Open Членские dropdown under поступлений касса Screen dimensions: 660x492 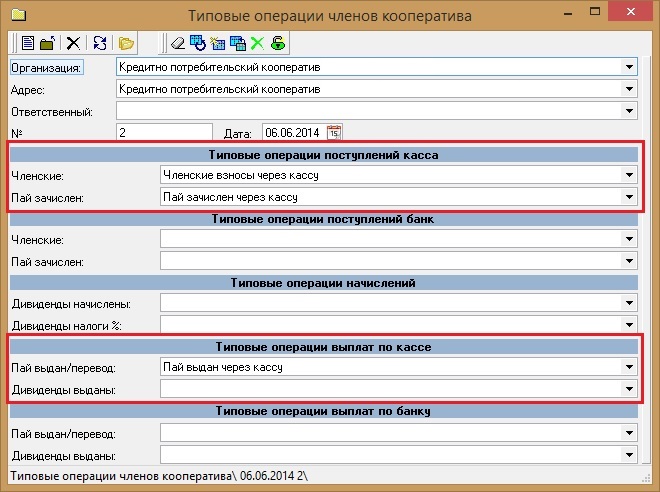629,175
